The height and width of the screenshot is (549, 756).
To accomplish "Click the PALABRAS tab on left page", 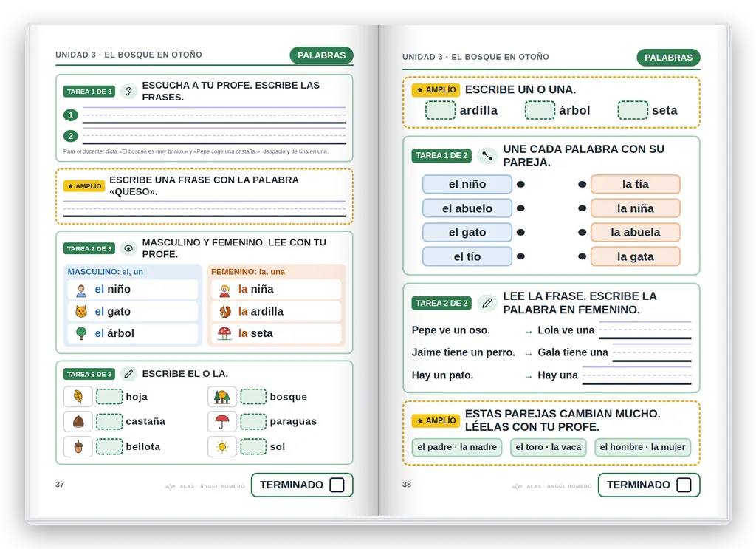I will tap(322, 55).
